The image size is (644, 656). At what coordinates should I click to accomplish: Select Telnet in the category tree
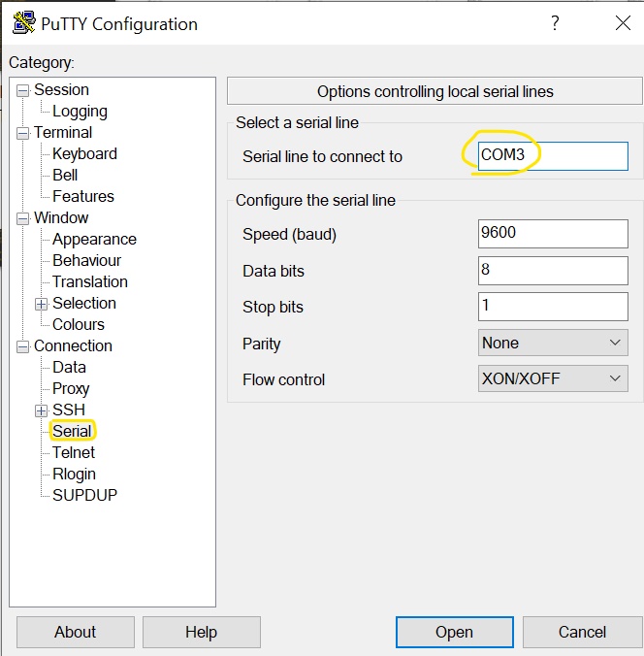[x=74, y=453]
